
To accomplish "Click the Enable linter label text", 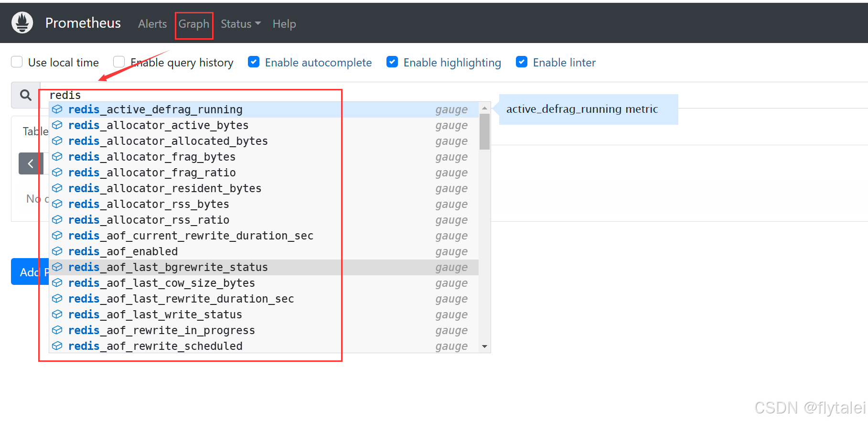I will click(x=564, y=63).
